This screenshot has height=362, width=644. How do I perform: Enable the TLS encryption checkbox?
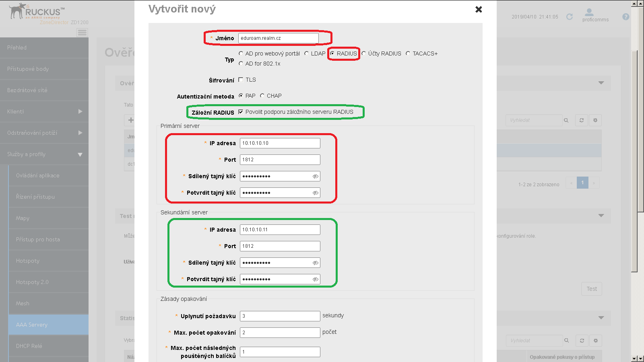(x=241, y=80)
